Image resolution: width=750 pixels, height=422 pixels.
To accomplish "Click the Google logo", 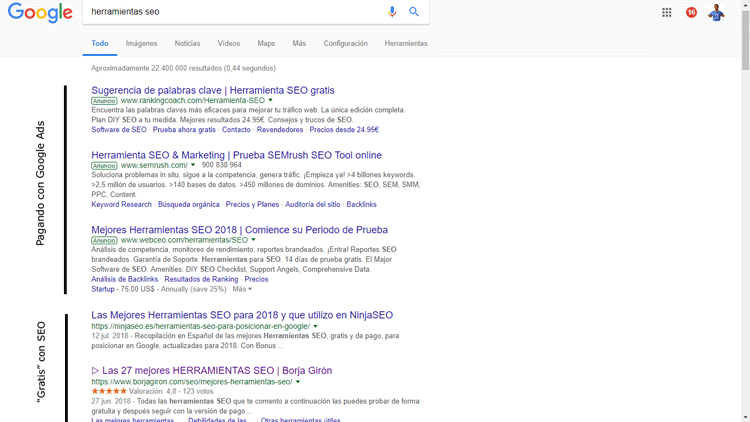I will tap(40, 12).
